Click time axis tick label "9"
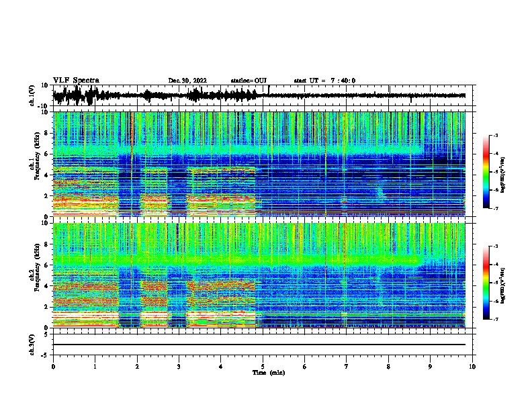The height and width of the screenshot is (411, 532). (430, 367)
